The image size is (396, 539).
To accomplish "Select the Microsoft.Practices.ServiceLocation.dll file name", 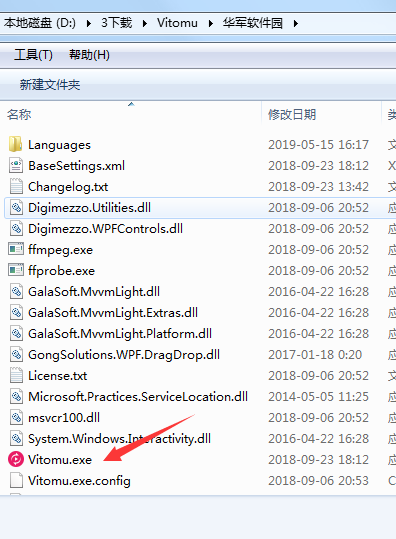I will coord(138,396).
